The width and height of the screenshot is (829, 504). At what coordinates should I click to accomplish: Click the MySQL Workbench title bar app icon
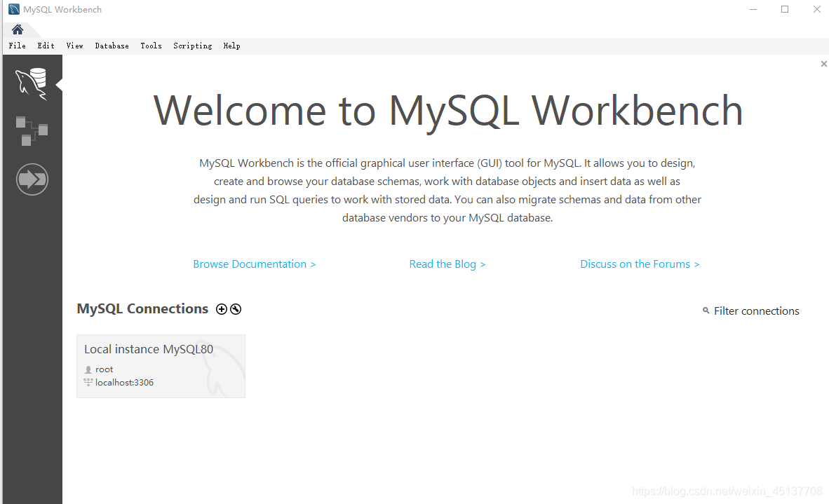tap(14, 10)
